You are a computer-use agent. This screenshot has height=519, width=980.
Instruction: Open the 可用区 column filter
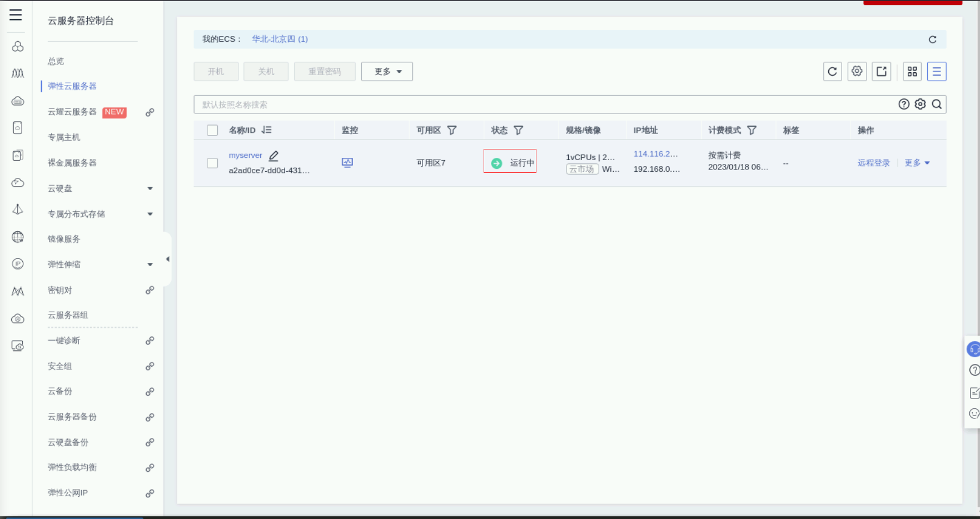(x=452, y=130)
